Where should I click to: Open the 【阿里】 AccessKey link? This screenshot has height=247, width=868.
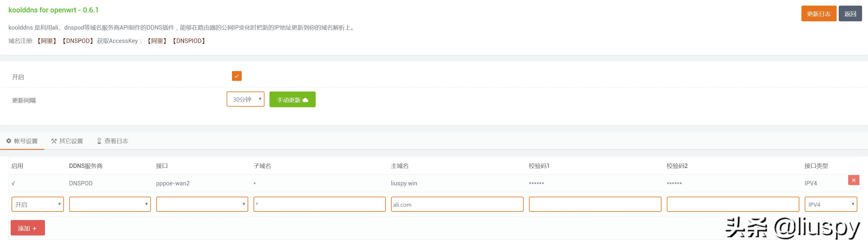pyautogui.click(x=157, y=41)
